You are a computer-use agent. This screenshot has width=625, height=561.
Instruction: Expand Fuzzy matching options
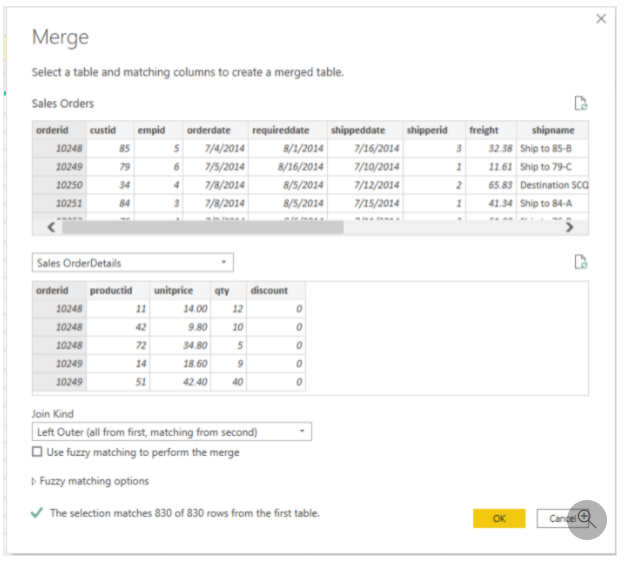90,481
